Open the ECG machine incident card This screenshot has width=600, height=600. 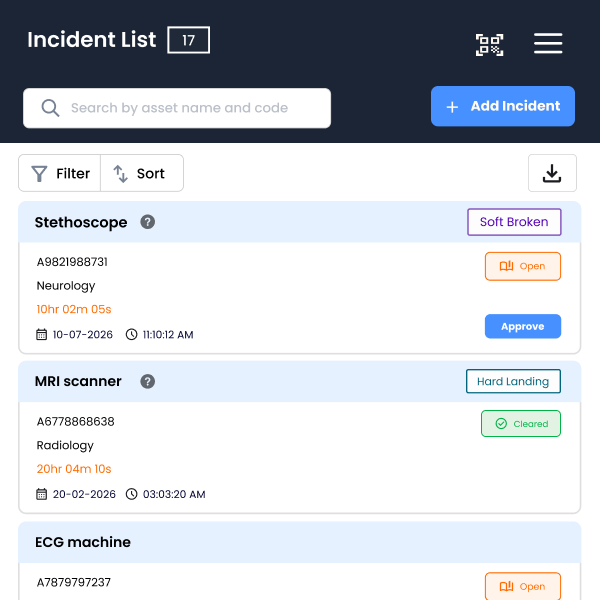coord(83,542)
